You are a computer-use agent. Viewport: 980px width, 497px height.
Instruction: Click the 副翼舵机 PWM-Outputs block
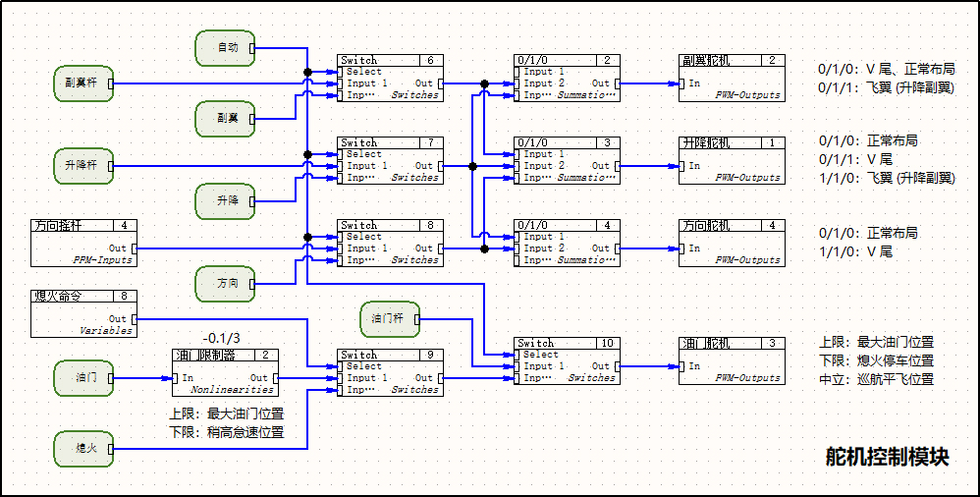(731, 79)
